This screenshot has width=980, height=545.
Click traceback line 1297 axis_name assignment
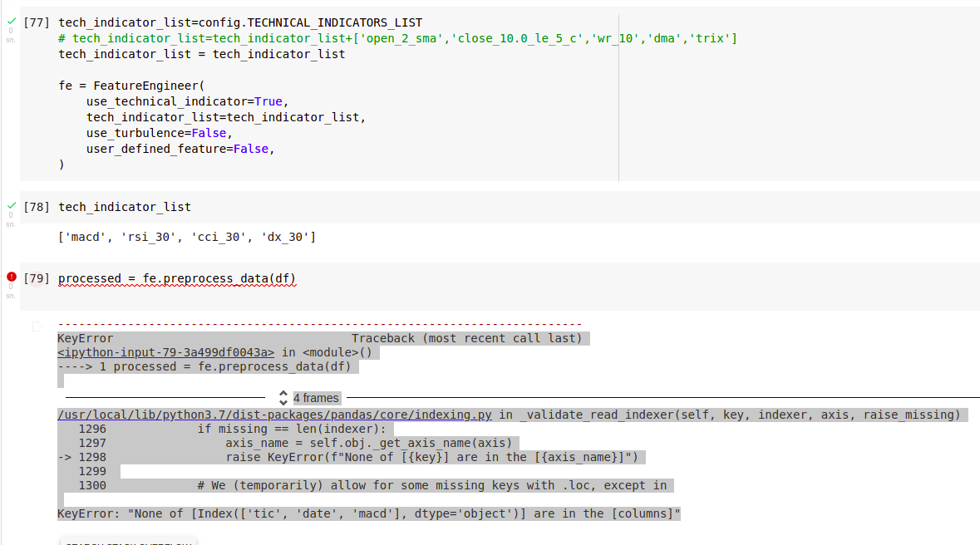point(295,443)
